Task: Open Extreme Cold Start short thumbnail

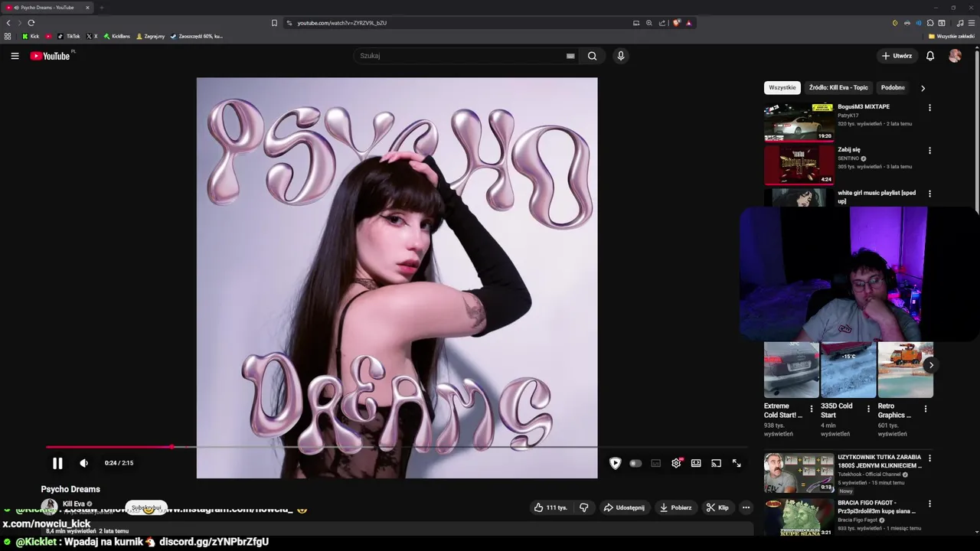Action: coord(792,370)
